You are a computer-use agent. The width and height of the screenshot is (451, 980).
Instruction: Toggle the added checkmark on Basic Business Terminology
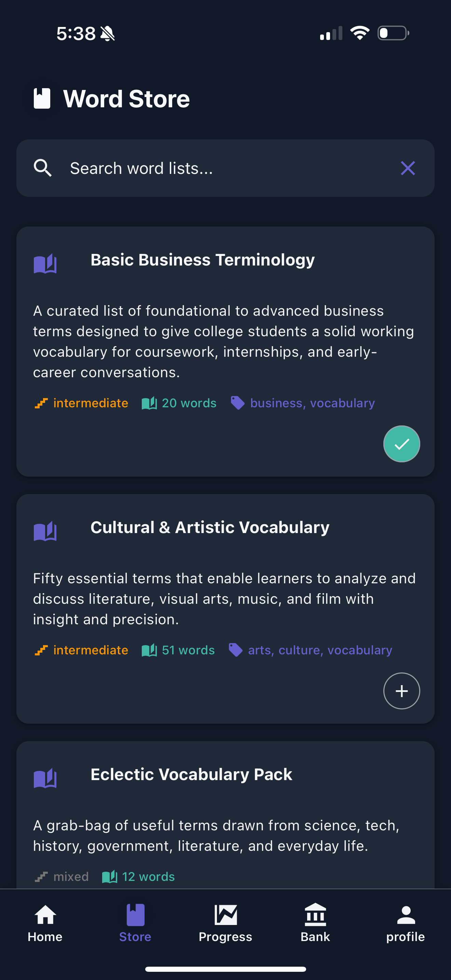click(x=401, y=444)
